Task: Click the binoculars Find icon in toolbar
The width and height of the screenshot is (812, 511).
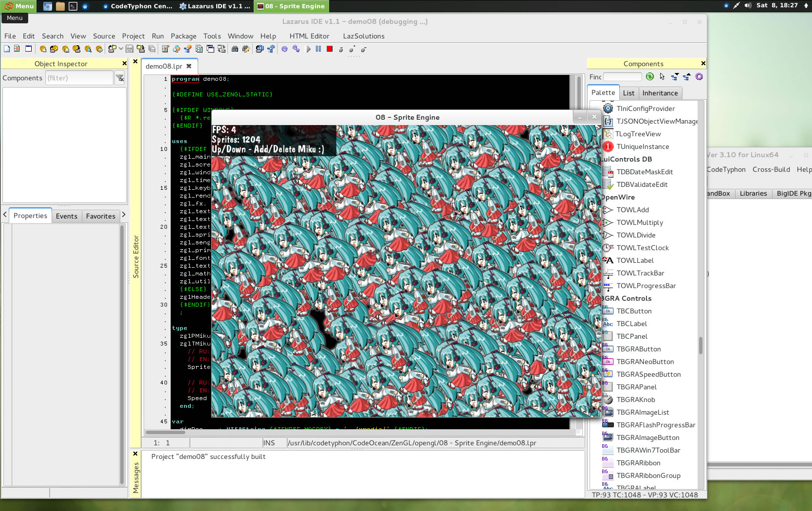Action: (x=235, y=49)
